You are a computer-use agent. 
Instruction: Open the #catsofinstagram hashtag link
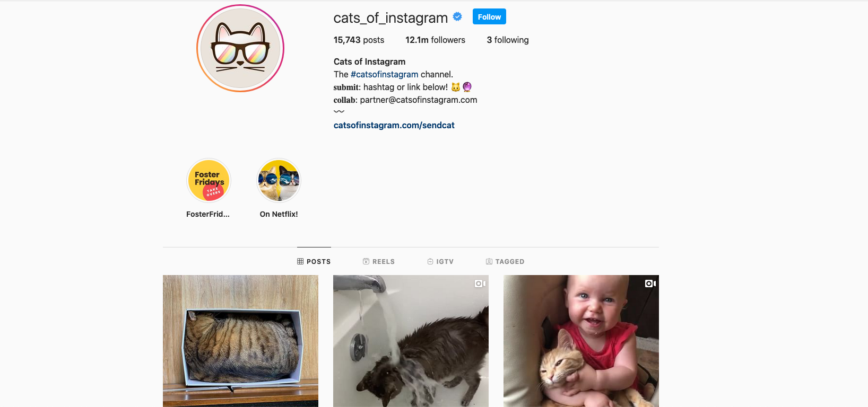pyautogui.click(x=384, y=74)
